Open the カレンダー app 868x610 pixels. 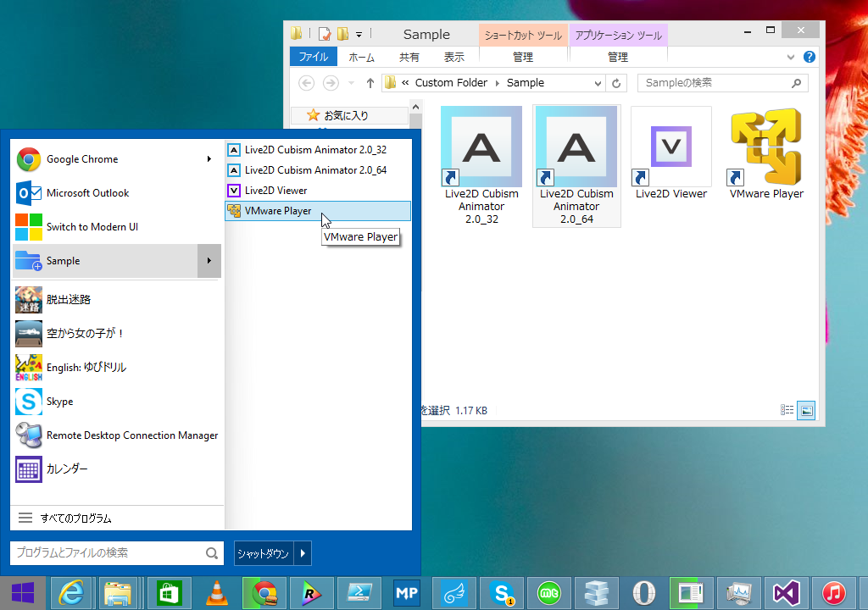click(117, 469)
